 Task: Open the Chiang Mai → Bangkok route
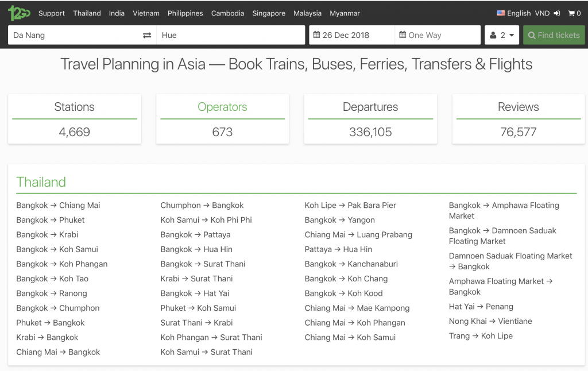(x=58, y=351)
